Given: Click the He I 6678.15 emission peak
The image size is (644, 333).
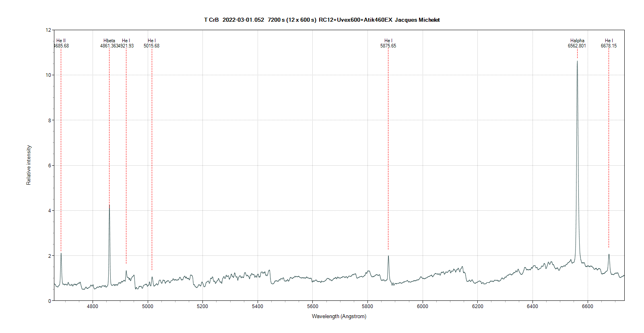Looking at the screenshot, I should coord(609,255).
